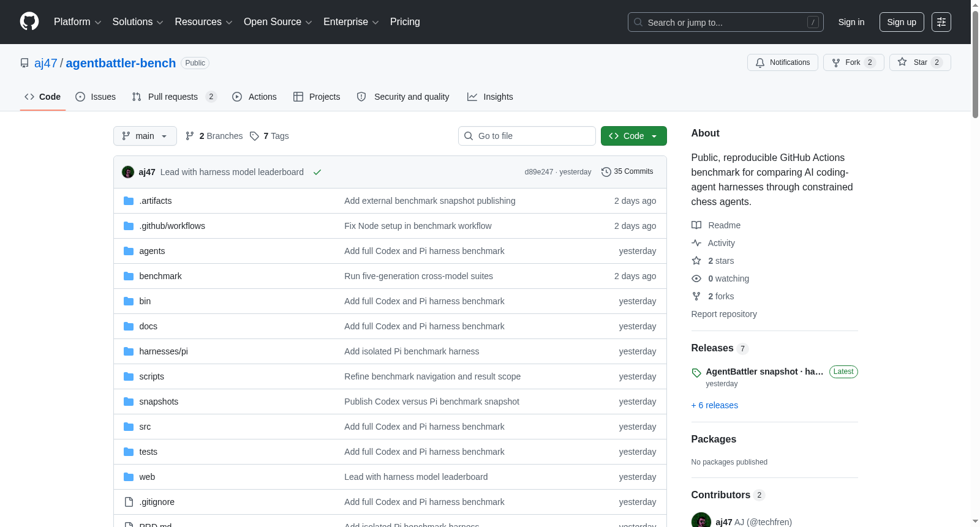Select the Code tab
The height and width of the screenshot is (527, 980).
coord(43,97)
